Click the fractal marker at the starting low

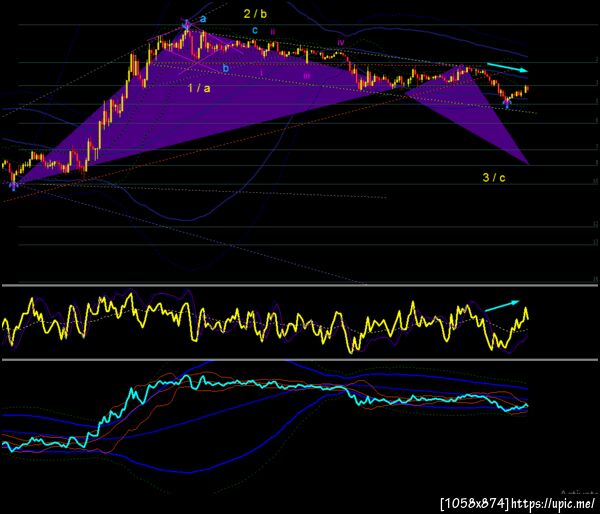[x=14, y=186]
